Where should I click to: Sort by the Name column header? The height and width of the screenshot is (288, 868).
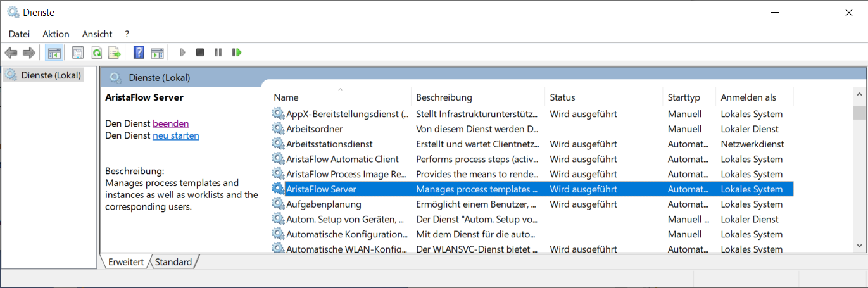[x=286, y=97]
